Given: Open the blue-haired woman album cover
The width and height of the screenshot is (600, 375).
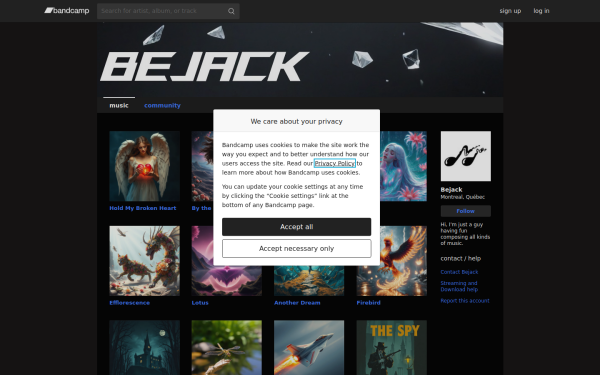Looking at the screenshot, I should (x=404, y=166).
